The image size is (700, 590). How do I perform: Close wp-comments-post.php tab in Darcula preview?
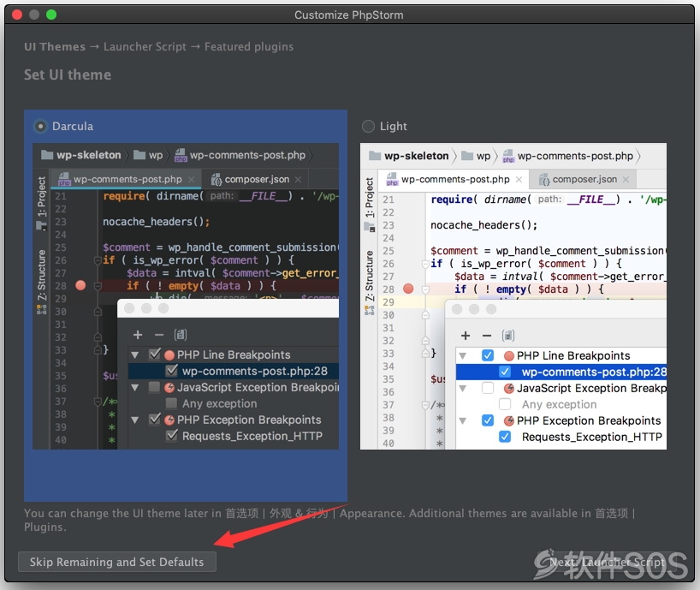pos(191,180)
